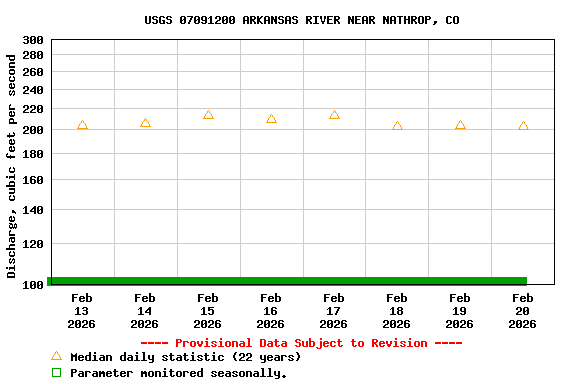Click the 180 y-axis value
The width and height of the screenshot is (576, 384).
pyautogui.click(x=33, y=154)
